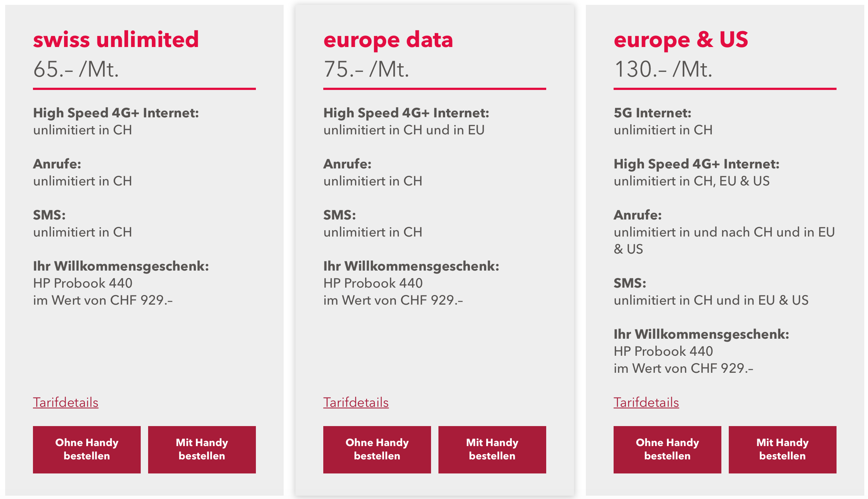The width and height of the screenshot is (868, 499).
Task: Click the 5G Internet heading
Action: pos(652,113)
